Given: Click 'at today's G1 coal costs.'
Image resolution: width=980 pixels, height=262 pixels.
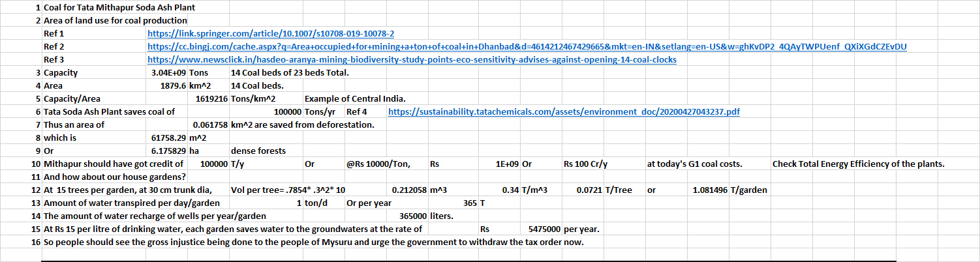Looking at the screenshot, I should tap(694, 164).
